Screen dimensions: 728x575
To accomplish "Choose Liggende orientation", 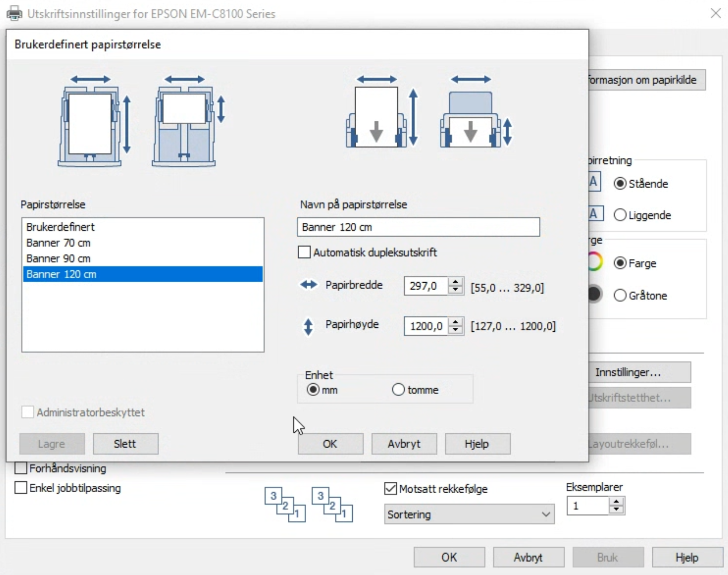I will [x=619, y=215].
